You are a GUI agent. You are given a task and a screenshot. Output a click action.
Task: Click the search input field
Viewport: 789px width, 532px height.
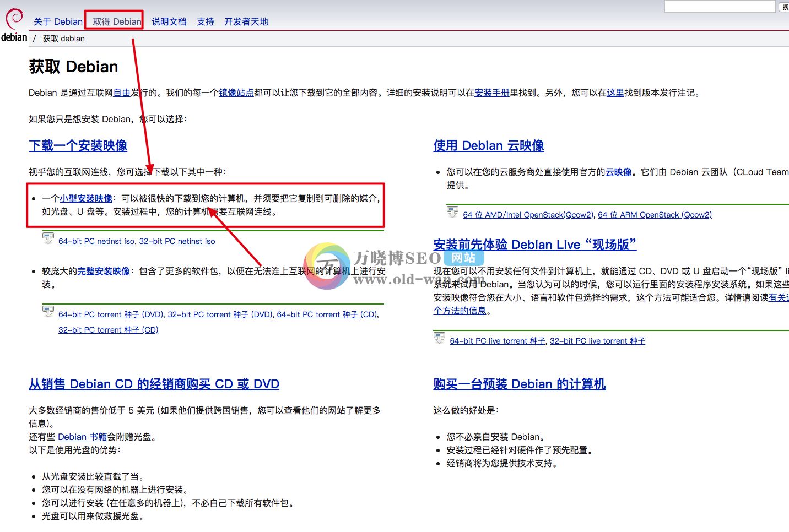coord(720,7)
